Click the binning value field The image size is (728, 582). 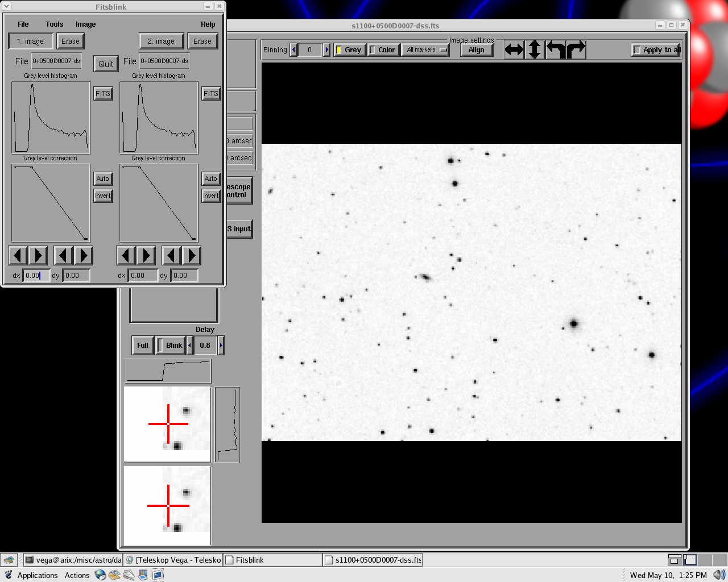tap(310, 50)
